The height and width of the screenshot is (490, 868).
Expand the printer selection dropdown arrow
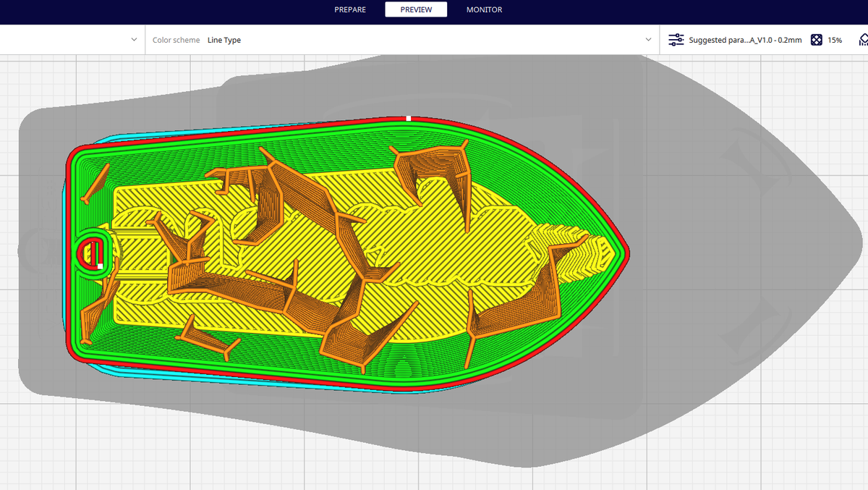pyautogui.click(x=133, y=40)
